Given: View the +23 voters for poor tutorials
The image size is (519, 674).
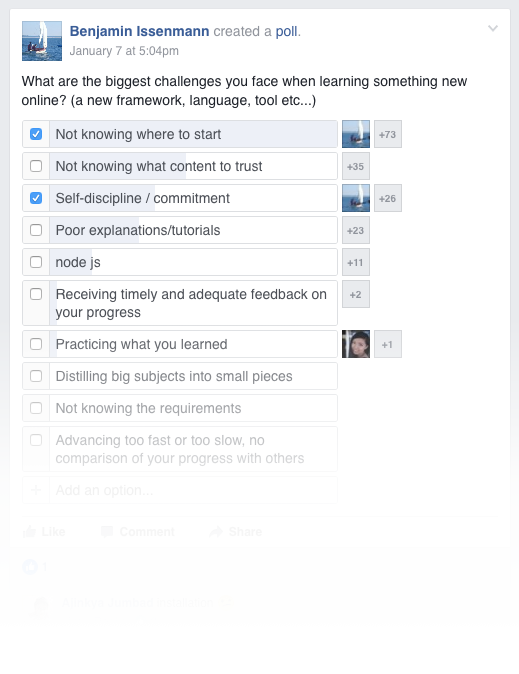Looking at the screenshot, I should (356, 230).
